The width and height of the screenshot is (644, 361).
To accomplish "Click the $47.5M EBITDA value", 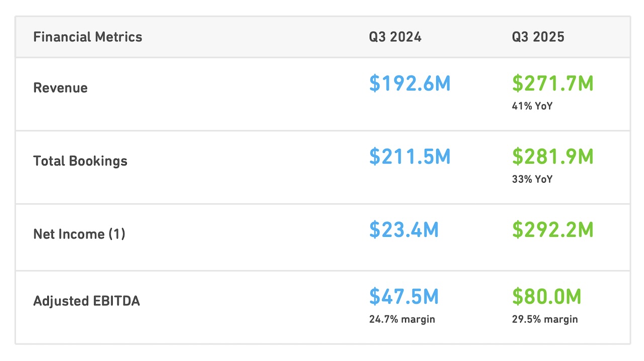I will [404, 297].
